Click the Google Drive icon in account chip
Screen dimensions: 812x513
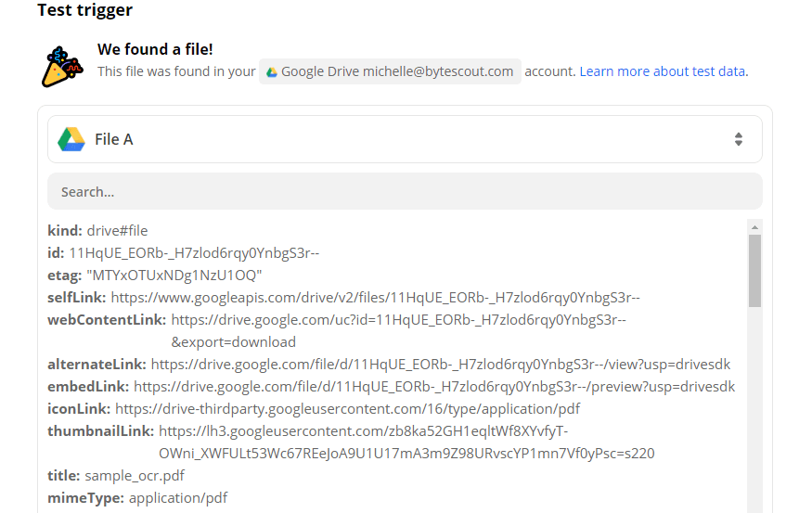click(x=270, y=72)
